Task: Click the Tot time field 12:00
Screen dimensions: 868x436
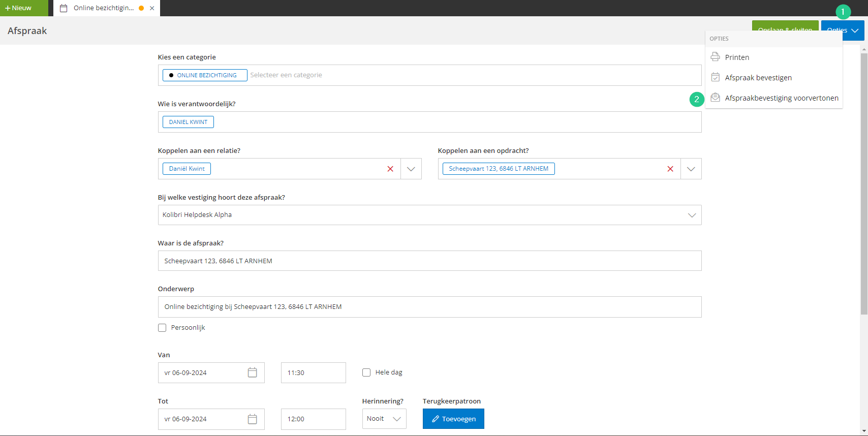Action: click(313, 419)
